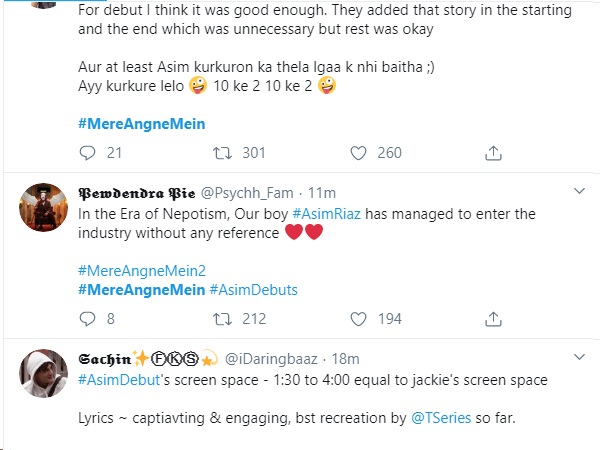Image resolution: width=600 pixels, height=450 pixels.
Task: Open more options for @Psychh_Fam tweet
Action: tap(580, 191)
